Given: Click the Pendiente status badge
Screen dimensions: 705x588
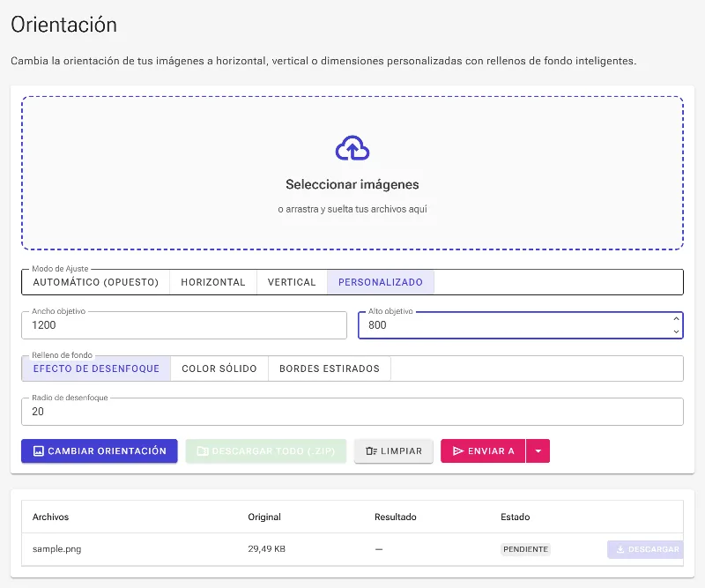Looking at the screenshot, I should 525,549.
